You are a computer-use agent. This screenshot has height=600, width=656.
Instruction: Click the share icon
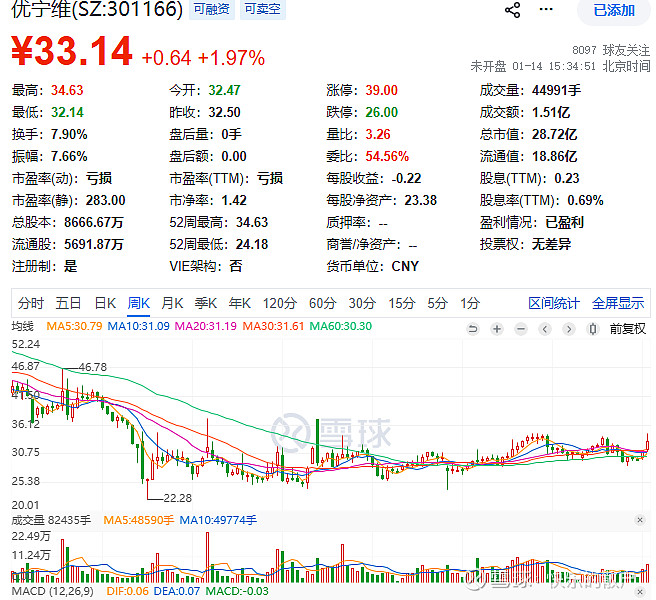(x=512, y=10)
